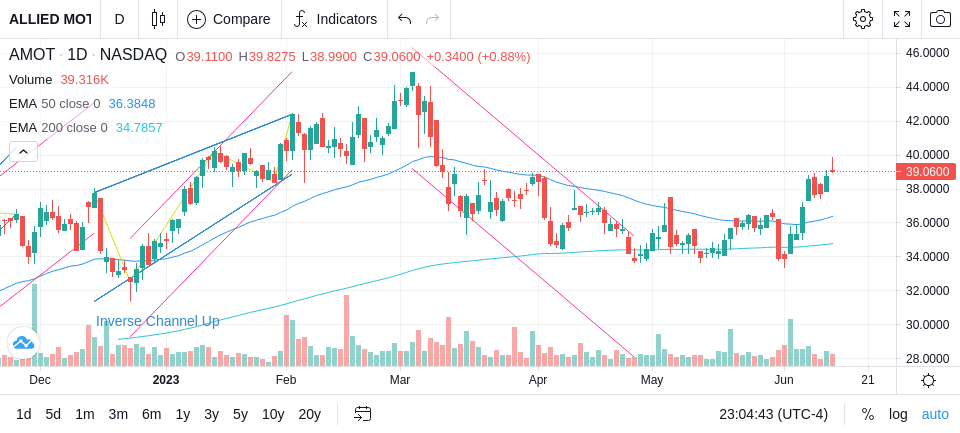Image resolution: width=960 pixels, height=433 pixels.
Task: Select the 20y time range
Action: tap(310, 415)
